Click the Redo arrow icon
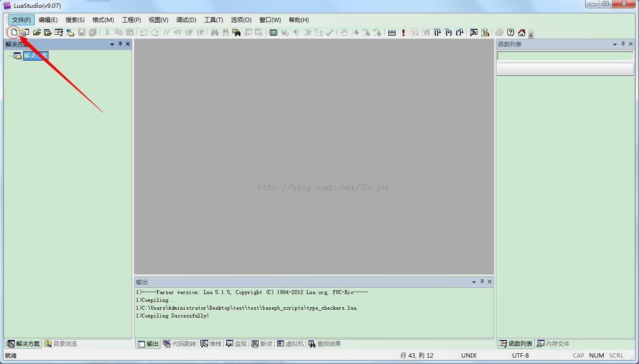 tap(155, 32)
